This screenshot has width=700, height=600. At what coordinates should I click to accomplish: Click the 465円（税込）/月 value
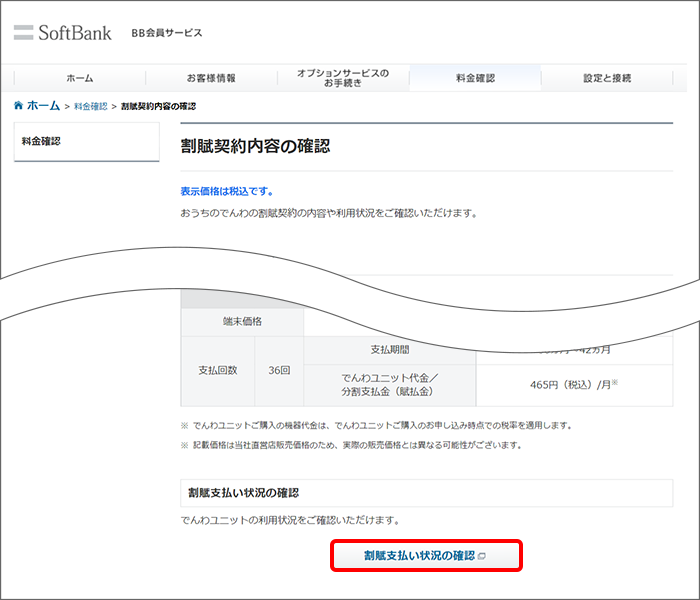coord(574,385)
